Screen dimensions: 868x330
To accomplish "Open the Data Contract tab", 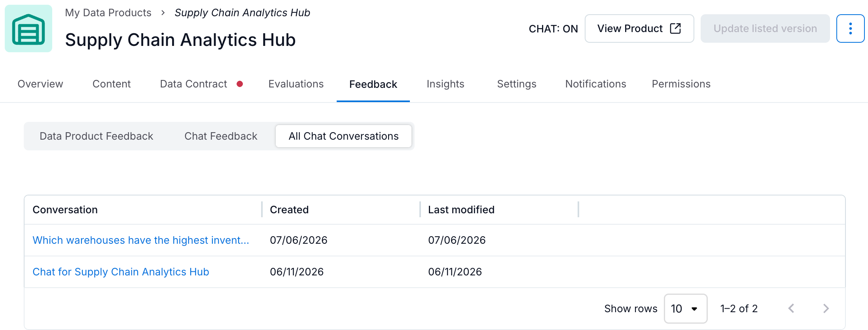I will [193, 84].
